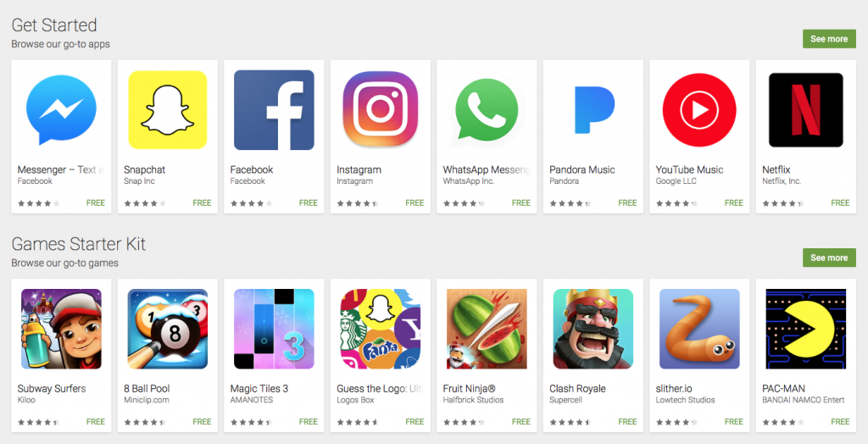Select the Subway Surfers game icon
Image resolution: width=868 pixels, height=444 pixels.
pyautogui.click(x=61, y=329)
